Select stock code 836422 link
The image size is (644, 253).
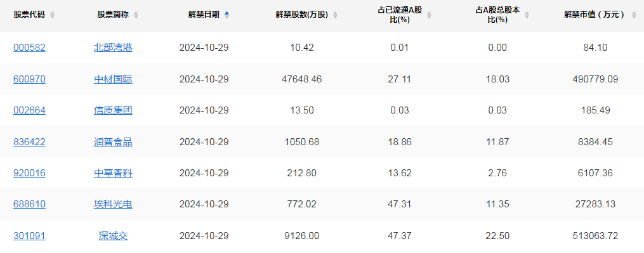pos(30,142)
